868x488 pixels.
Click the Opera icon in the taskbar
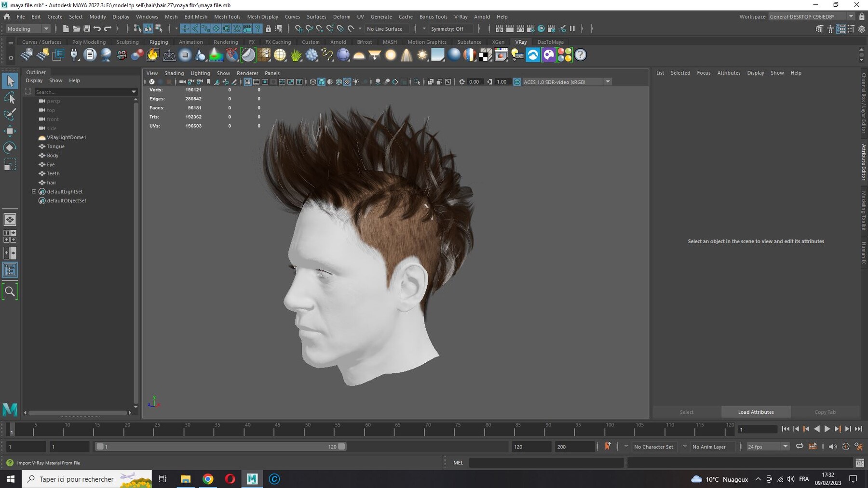coord(230,479)
